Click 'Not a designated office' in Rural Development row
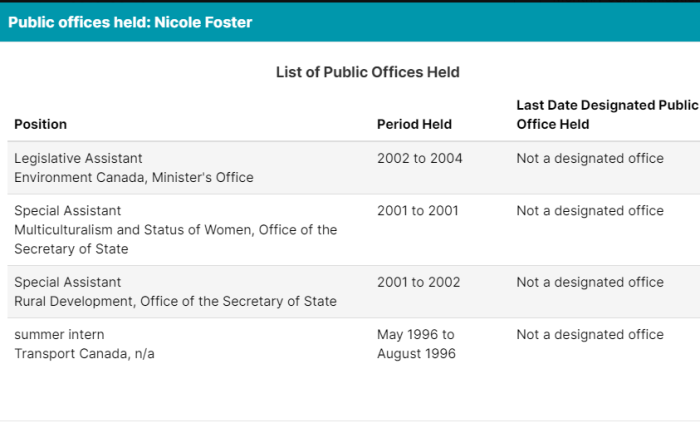Viewport: 700px width, 423px height. pos(590,282)
